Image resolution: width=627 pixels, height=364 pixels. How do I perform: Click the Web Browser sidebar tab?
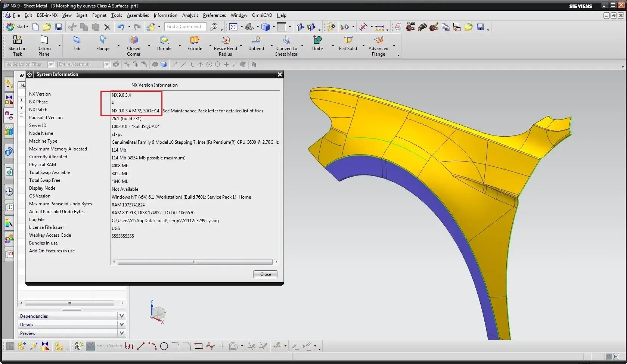click(x=9, y=172)
